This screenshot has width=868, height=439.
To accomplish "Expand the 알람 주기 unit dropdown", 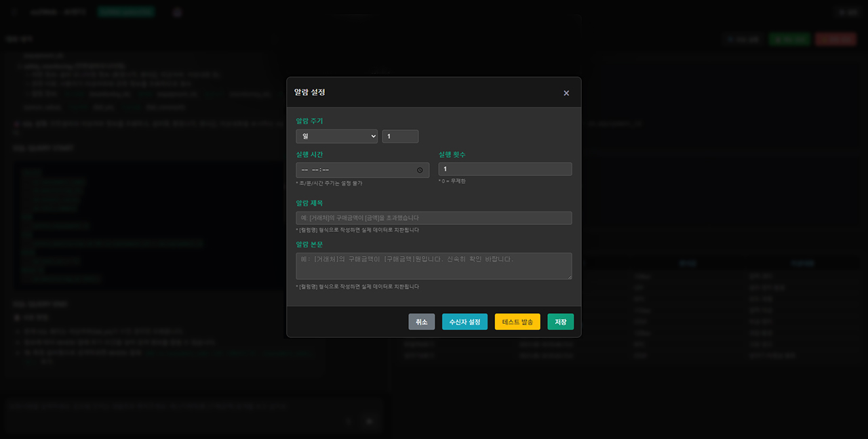I will (336, 137).
